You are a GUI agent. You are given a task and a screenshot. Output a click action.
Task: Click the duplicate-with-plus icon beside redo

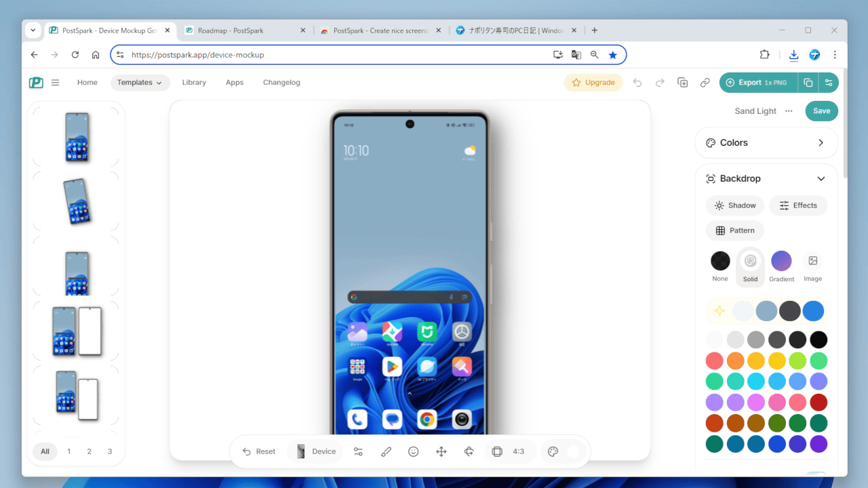[683, 83]
